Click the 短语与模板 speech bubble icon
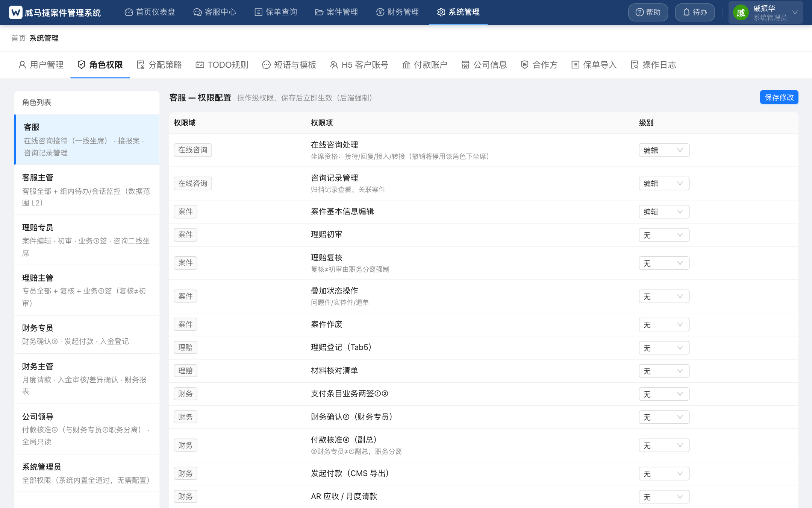The height and width of the screenshot is (508, 812). point(266,65)
